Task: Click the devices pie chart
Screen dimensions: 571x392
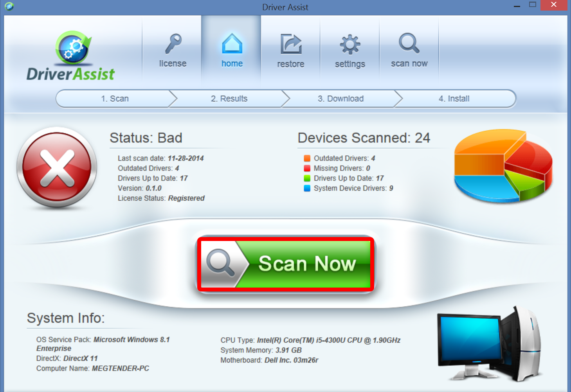Action: [503, 166]
